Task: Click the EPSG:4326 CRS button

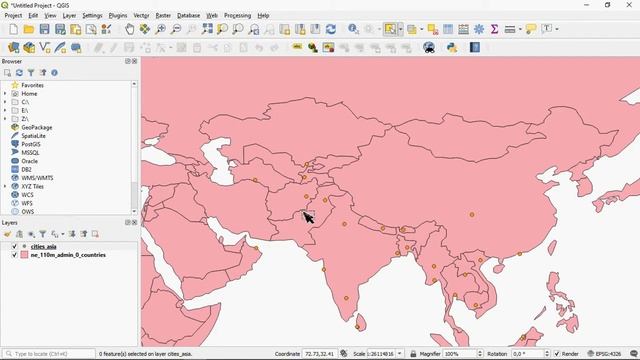Action: [x=604, y=353]
